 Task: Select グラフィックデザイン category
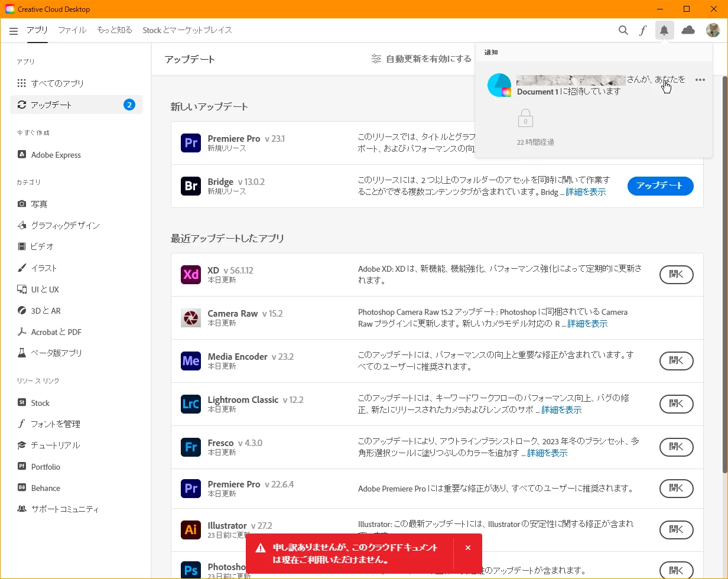click(x=76, y=225)
